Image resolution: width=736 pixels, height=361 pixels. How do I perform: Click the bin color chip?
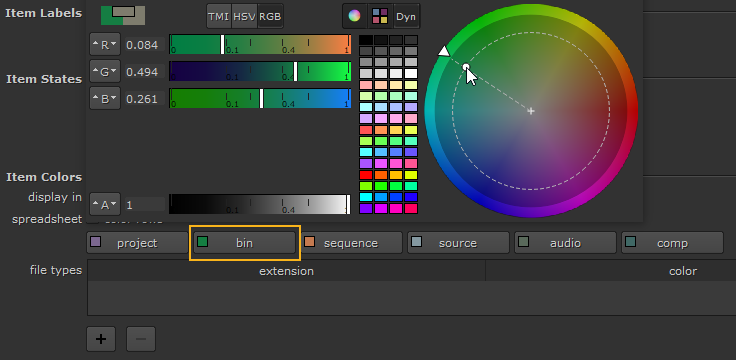click(202, 242)
